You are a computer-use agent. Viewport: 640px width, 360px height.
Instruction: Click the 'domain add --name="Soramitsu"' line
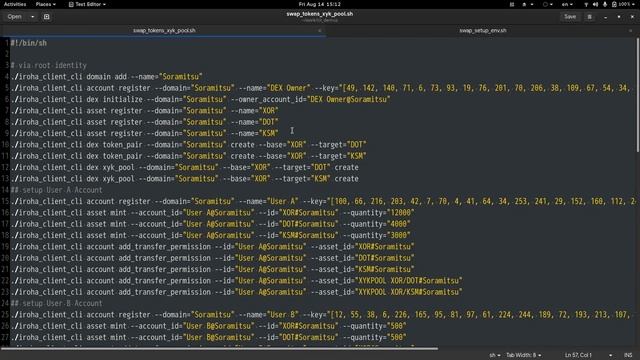[x=107, y=77]
